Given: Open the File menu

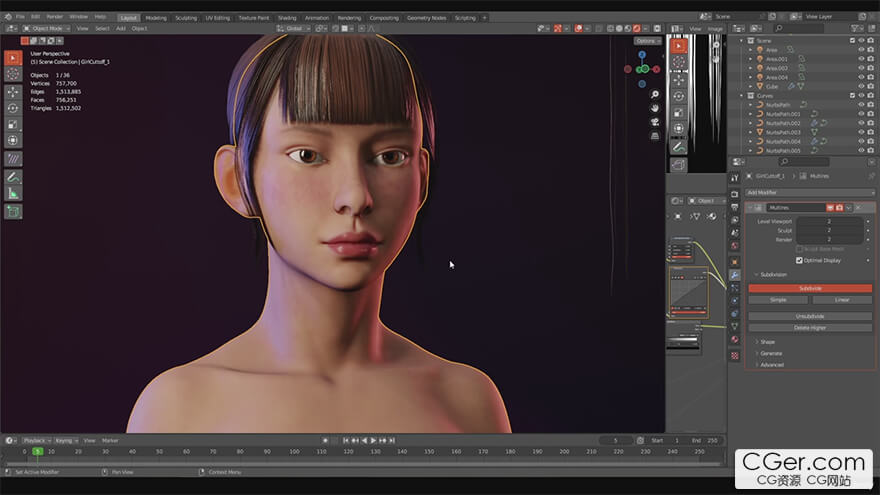Looking at the screenshot, I should [x=20, y=17].
